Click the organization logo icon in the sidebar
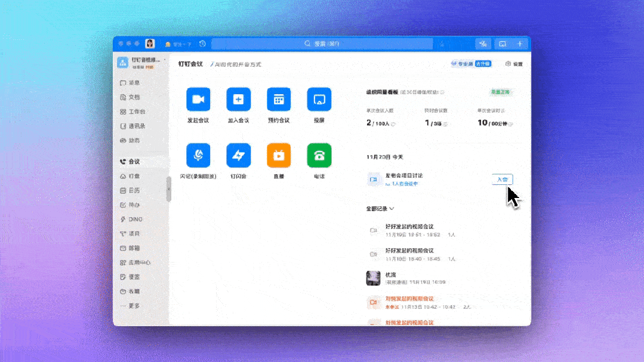Screen dimensions: 644x362 point(123,63)
